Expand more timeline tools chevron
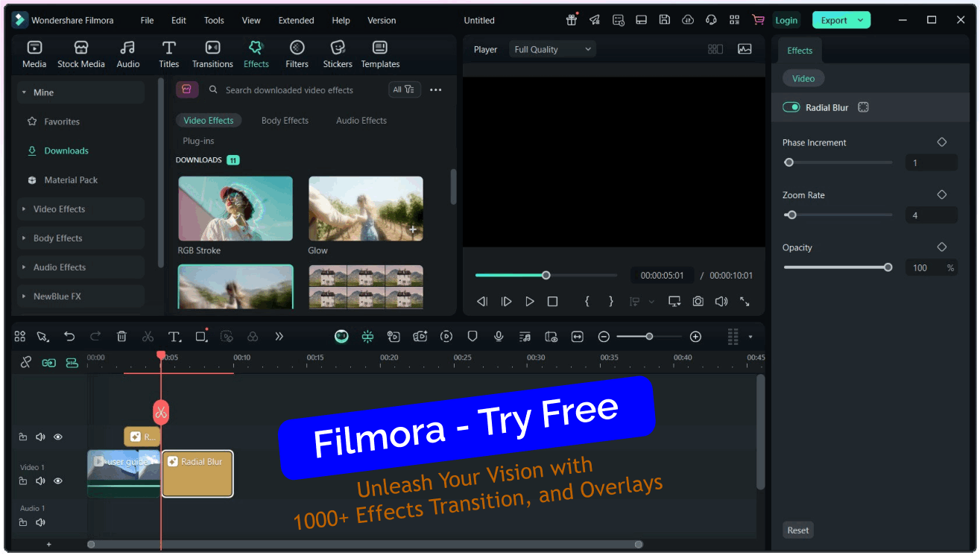 279,337
